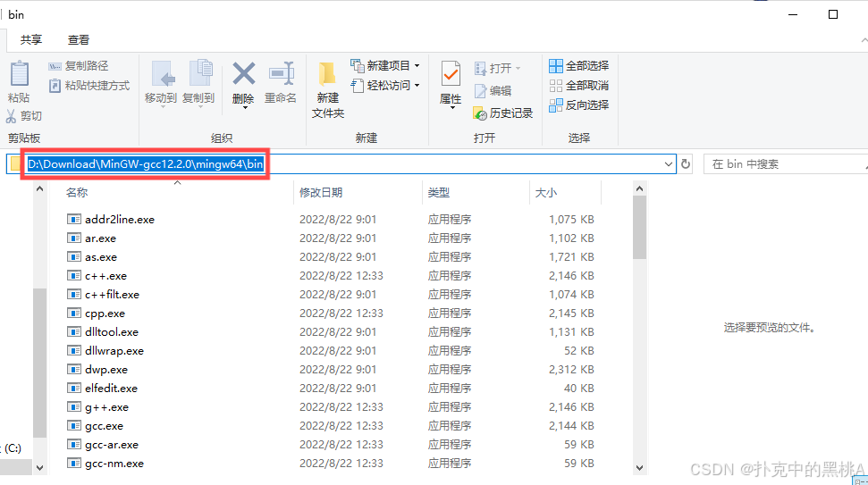Select addr2line.exe file
This screenshot has height=485, width=868.
(120, 219)
